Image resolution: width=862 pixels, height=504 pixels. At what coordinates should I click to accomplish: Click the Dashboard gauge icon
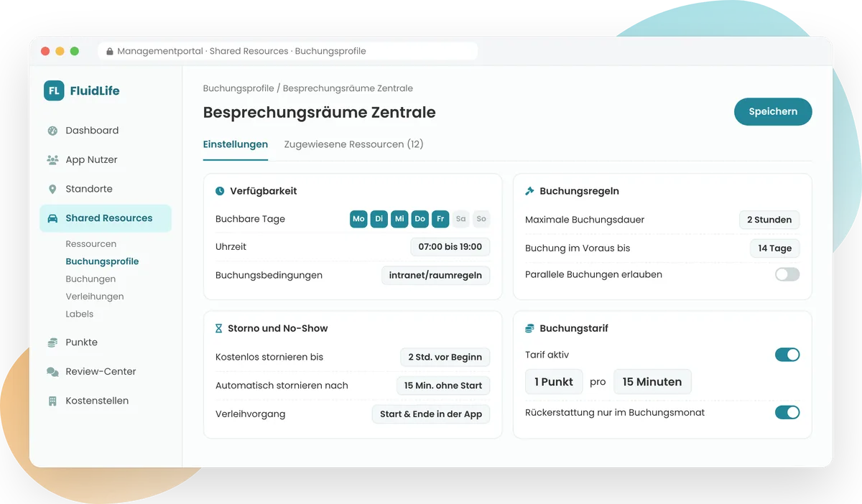coord(52,131)
